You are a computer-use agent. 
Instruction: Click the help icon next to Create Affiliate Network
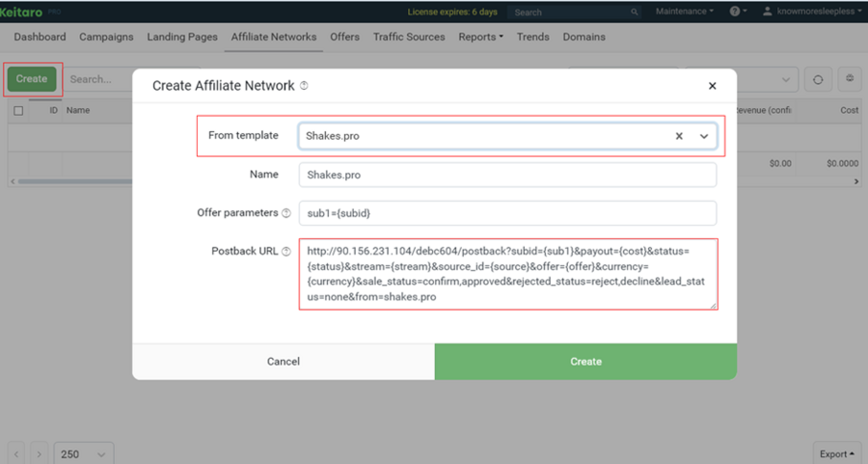click(304, 86)
